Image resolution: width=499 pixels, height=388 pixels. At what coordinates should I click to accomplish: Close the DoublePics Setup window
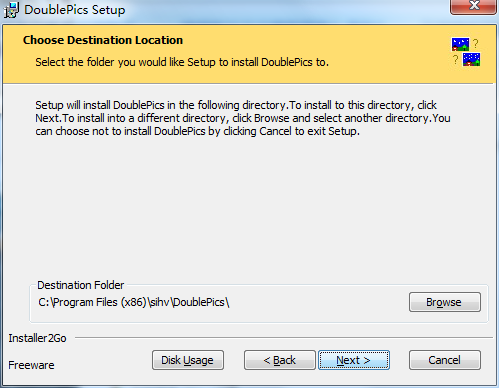click(473, 6)
